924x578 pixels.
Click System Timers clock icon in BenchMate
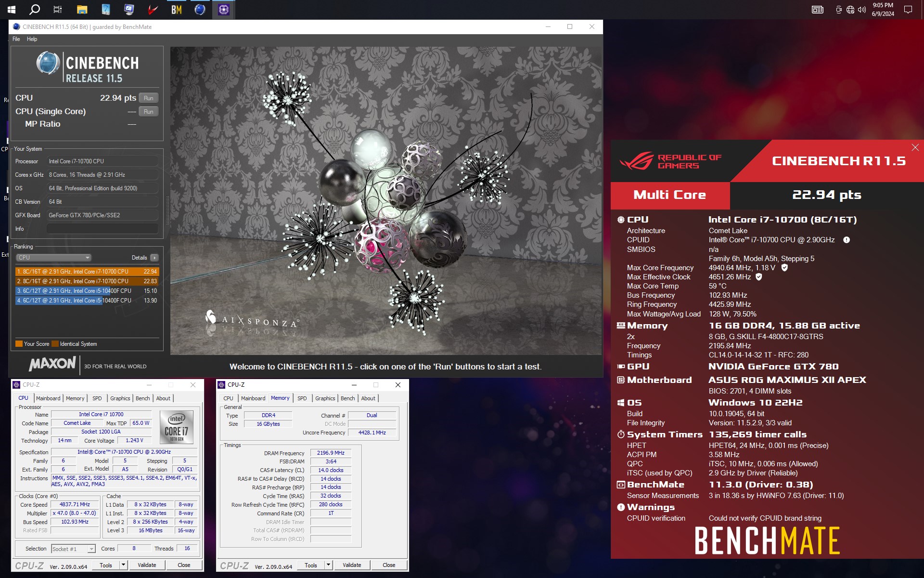tap(621, 434)
